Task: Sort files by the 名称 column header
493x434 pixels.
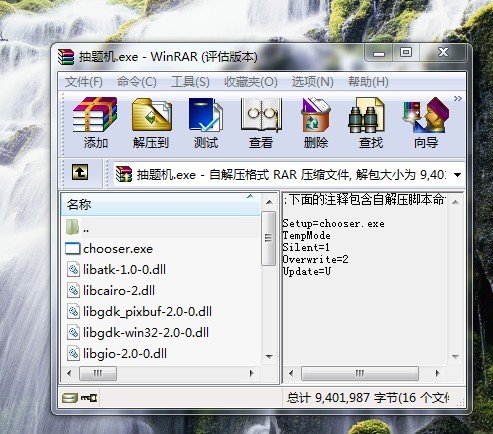Action: (161, 204)
